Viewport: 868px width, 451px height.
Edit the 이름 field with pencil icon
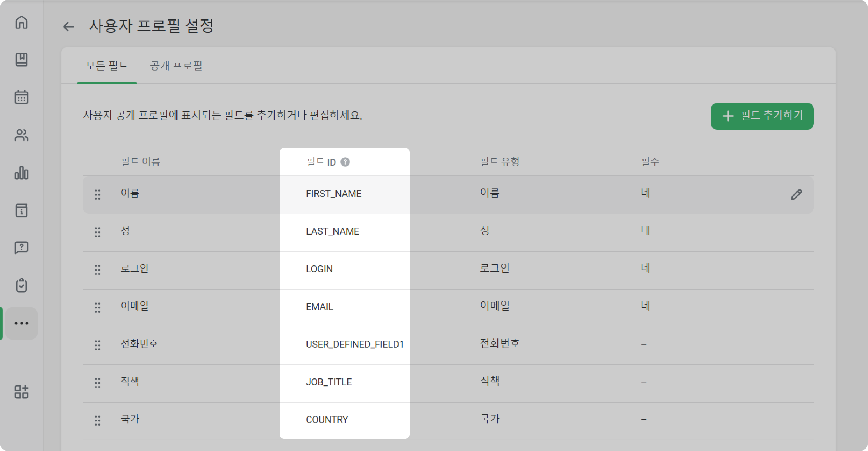[x=796, y=194]
